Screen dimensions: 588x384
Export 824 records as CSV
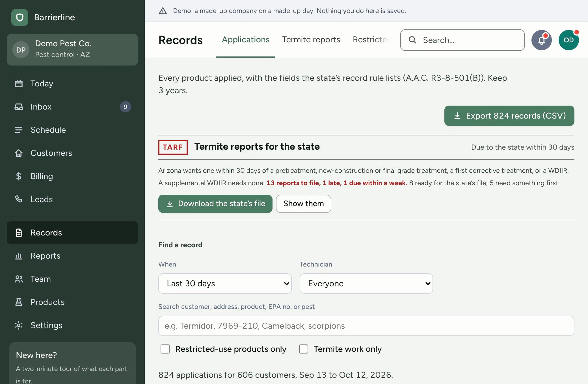pos(509,116)
